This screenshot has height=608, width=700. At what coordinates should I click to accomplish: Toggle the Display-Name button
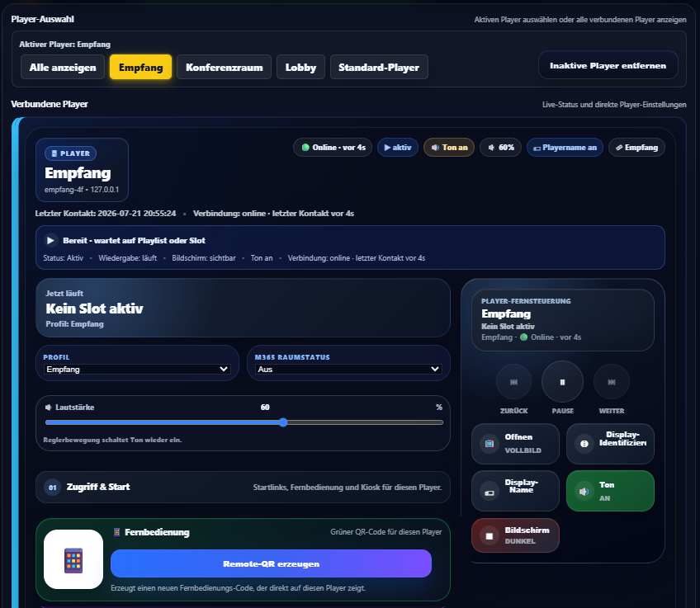[x=515, y=491]
